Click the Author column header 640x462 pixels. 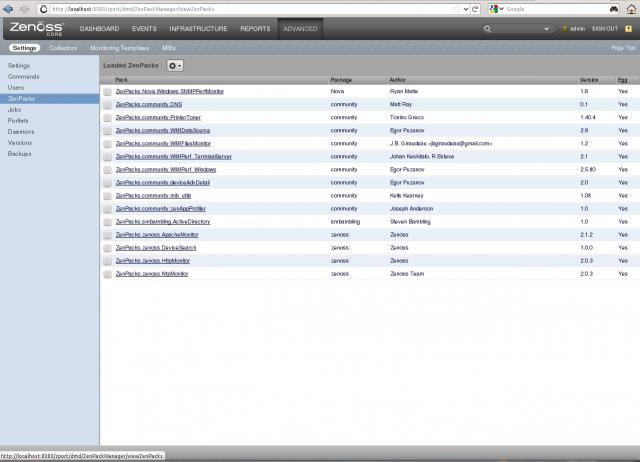pyautogui.click(x=397, y=80)
